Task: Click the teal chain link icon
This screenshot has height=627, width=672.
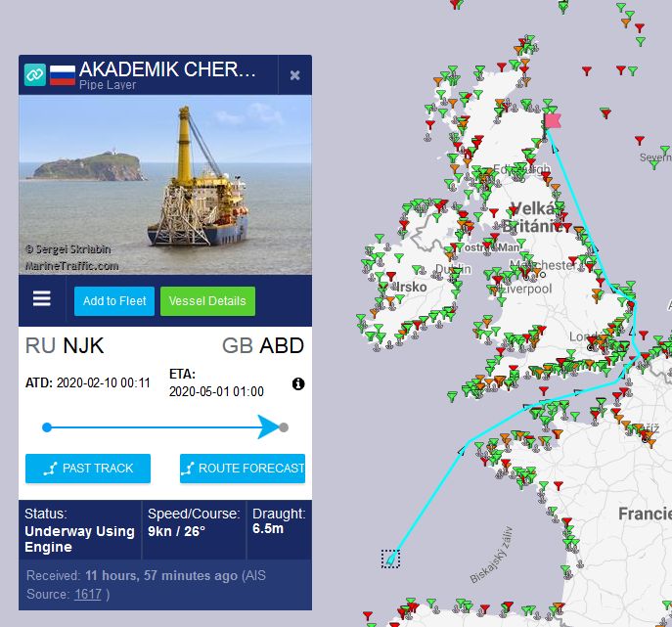Action: point(34,75)
